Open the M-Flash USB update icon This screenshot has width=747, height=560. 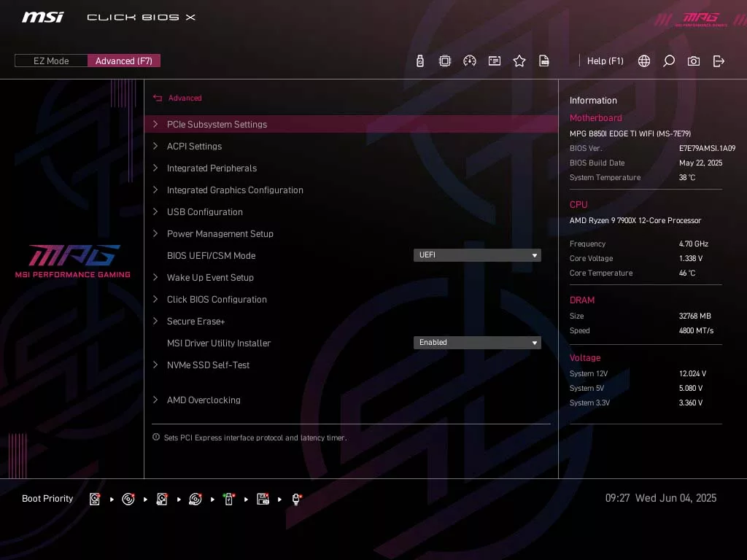coord(419,61)
